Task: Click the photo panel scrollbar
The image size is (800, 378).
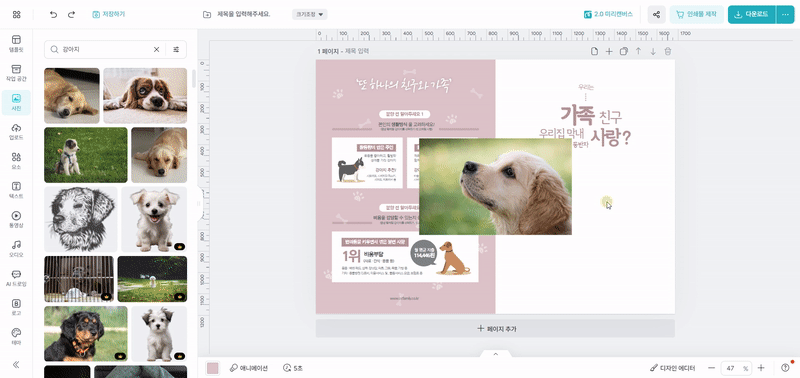Action: (194, 79)
